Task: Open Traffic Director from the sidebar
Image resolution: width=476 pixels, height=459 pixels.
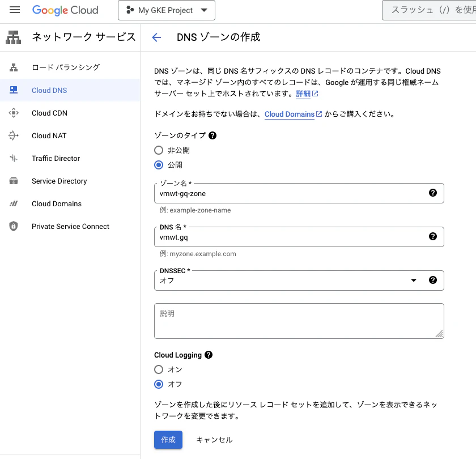Action: pyautogui.click(x=56, y=158)
